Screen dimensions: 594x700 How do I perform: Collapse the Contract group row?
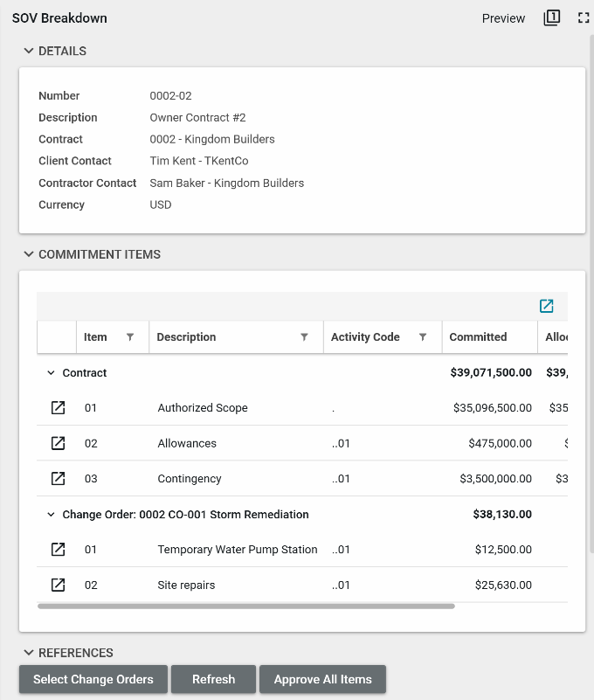pyautogui.click(x=51, y=373)
